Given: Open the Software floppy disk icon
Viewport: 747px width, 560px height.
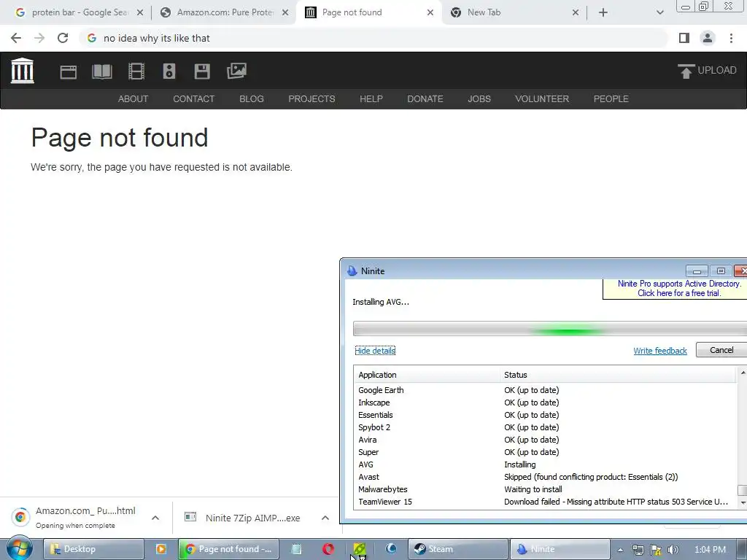Looking at the screenshot, I should [x=202, y=71].
